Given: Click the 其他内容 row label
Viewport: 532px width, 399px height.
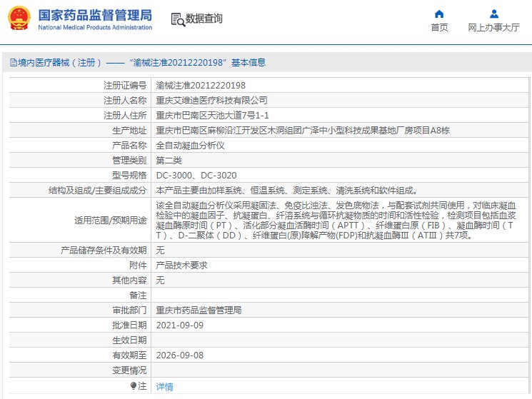Looking at the screenshot, I should pyautogui.click(x=129, y=280).
